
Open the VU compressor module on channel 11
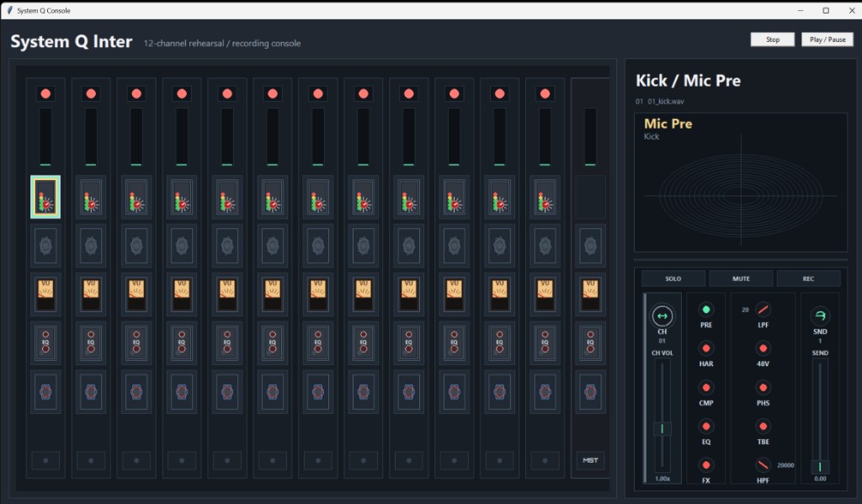(x=500, y=294)
